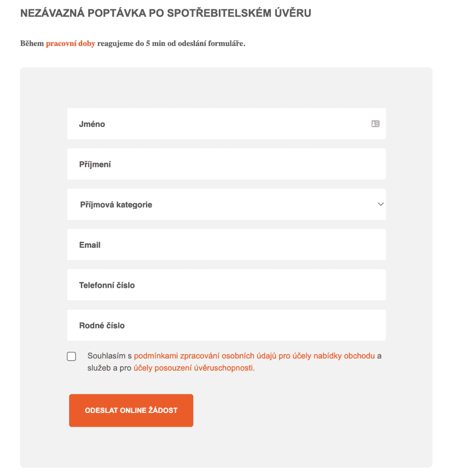
Task: Click the contact card autofill icon in Jméno
Action: coord(375,124)
